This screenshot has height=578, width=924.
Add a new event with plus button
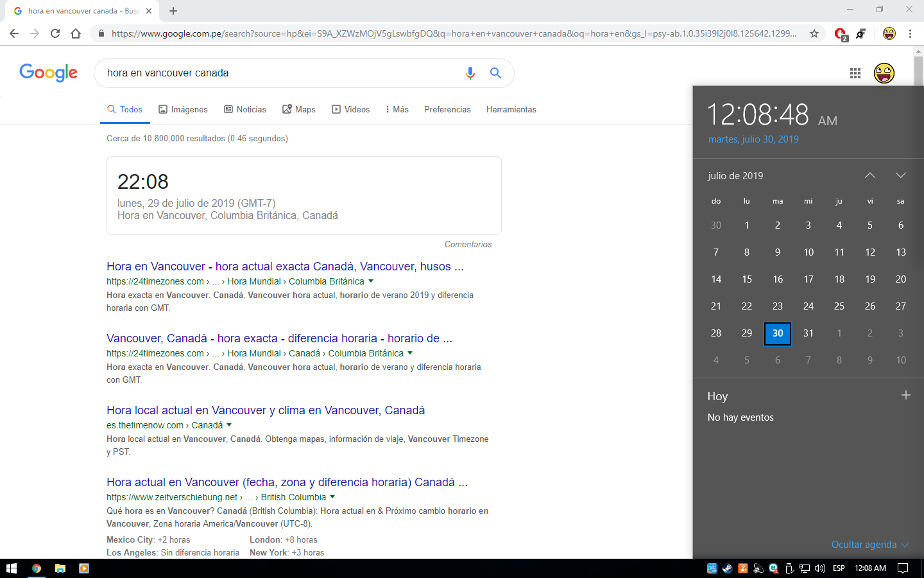click(x=906, y=396)
